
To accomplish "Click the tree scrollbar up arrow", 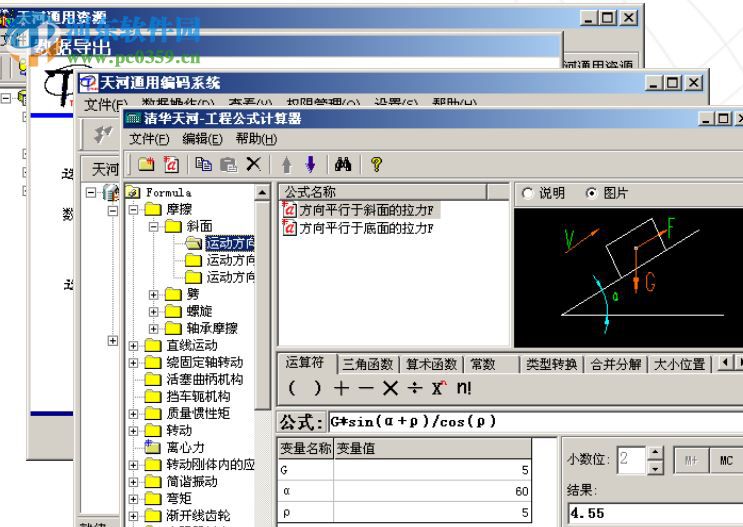I will click(x=262, y=192).
